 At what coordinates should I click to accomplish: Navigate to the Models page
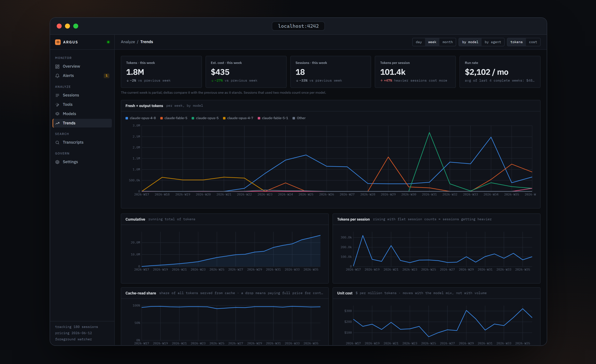click(x=82, y=114)
